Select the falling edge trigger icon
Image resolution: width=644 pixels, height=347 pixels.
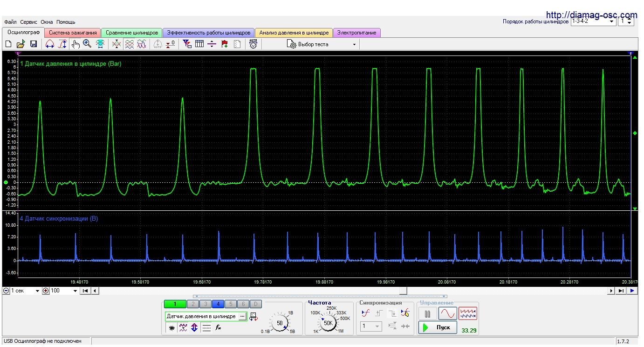click(x=392, y=313)
